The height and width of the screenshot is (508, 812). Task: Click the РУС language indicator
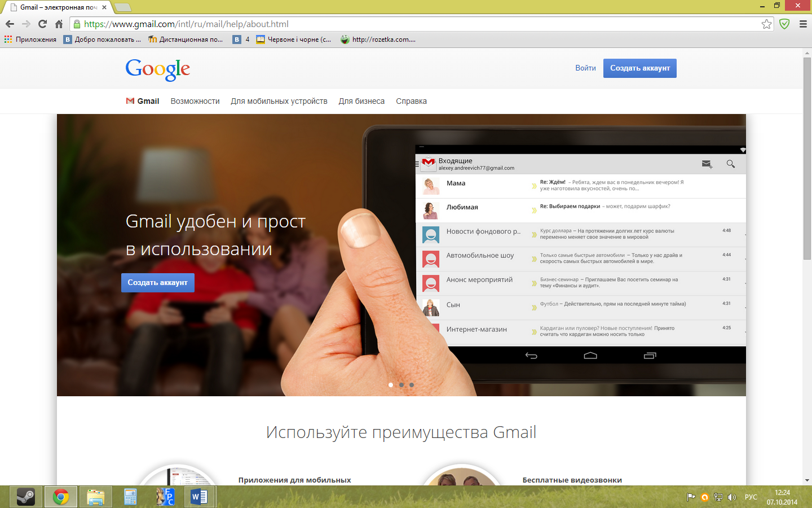coord(751,497)
